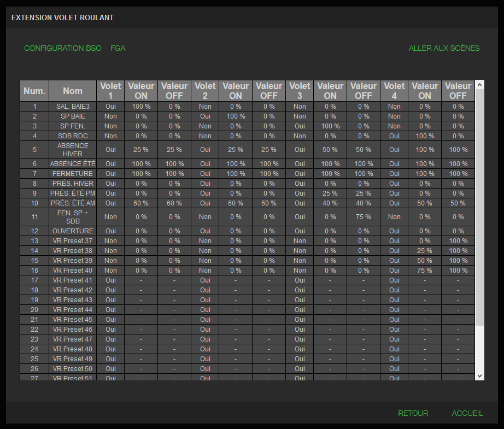Open the CONFIGURATION BSO page

click(63, 48)
